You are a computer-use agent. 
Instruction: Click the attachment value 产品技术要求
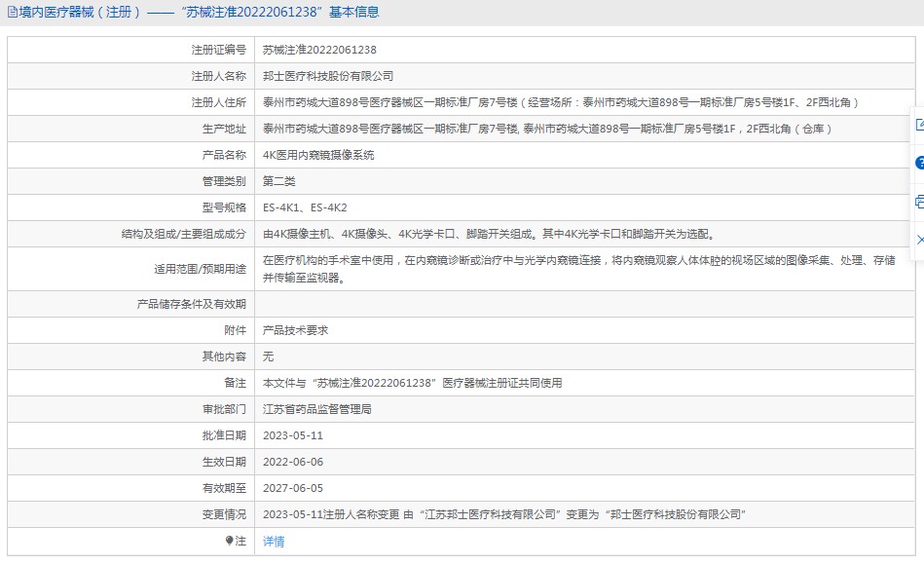295,330
